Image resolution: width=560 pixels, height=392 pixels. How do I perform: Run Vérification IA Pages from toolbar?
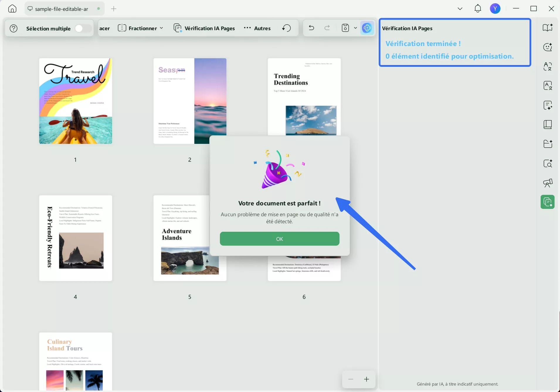pos(204,28)
